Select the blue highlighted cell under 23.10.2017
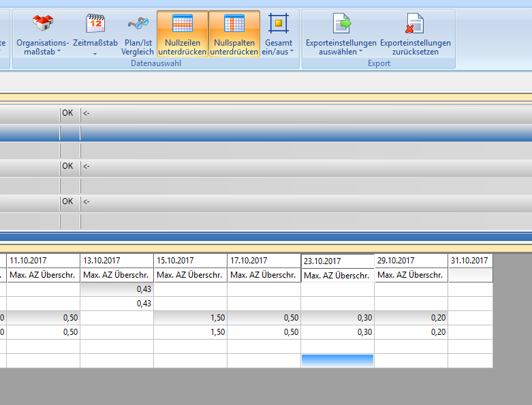 pyautogui.click(x=337, y=361)
